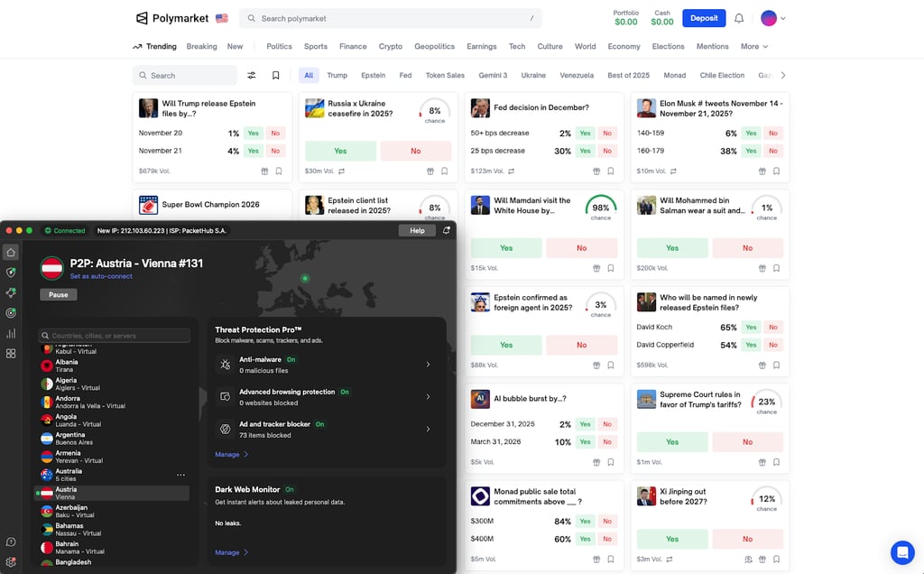924x574 pixels.
Task: Open VPN statistics bar chart sidebar icon
Action: tap(11, 334)
